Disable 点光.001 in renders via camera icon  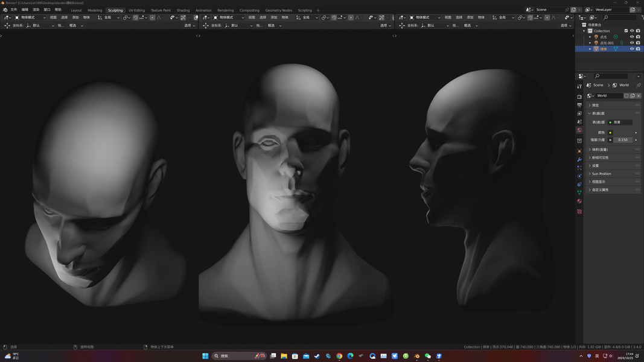click(638, 43)
